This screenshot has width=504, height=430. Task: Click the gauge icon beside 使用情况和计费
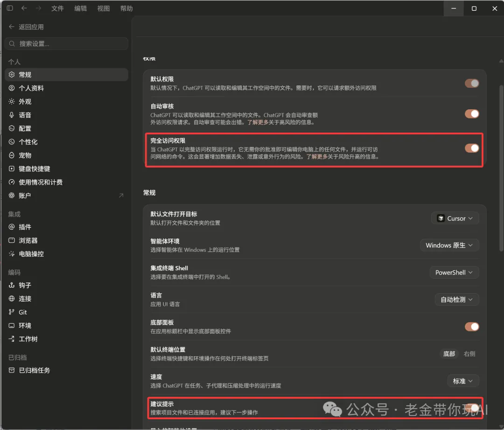(x=12, y=182)
